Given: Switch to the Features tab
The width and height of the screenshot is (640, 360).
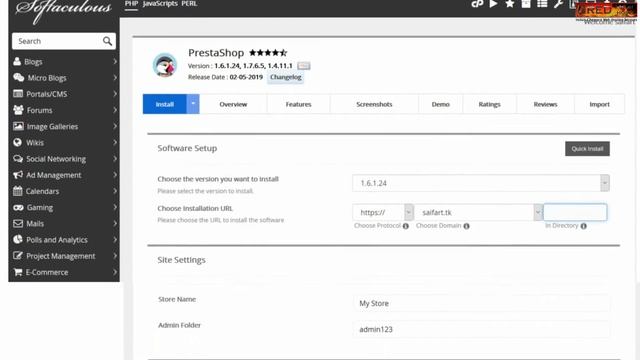Looking at the screenshot, I should click(x=298, y=104).
